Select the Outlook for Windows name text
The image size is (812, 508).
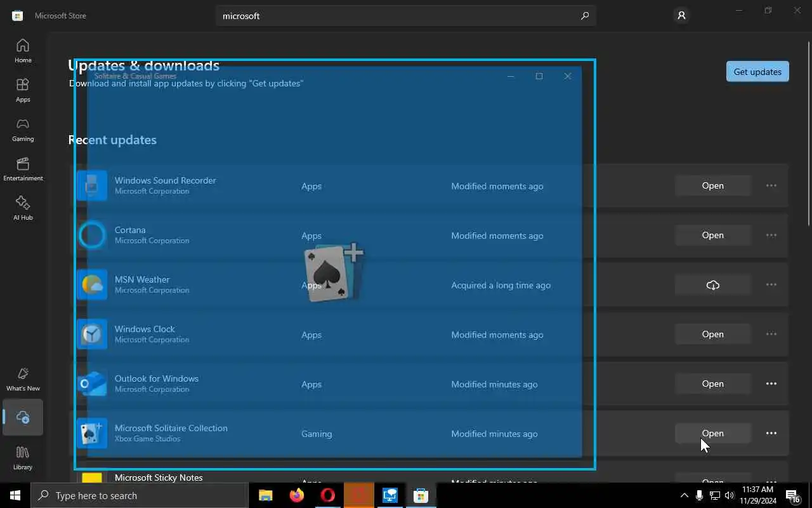tap(157, 378)
